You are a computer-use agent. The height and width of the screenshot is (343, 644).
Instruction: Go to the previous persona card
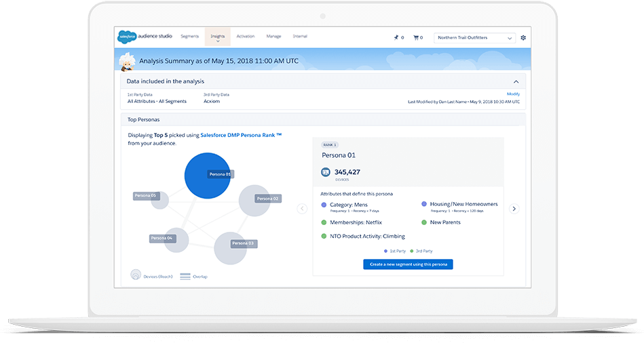(x=302, y=209)
